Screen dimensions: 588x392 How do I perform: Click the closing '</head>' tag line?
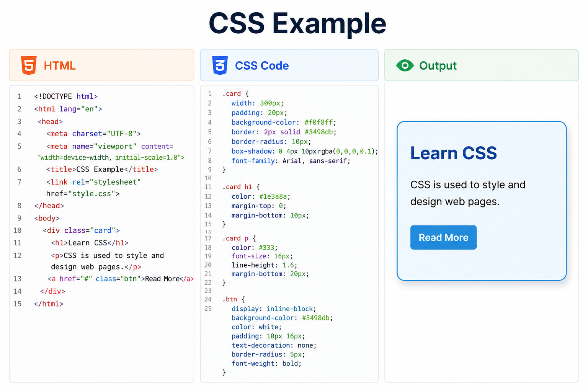coord(49,206)
